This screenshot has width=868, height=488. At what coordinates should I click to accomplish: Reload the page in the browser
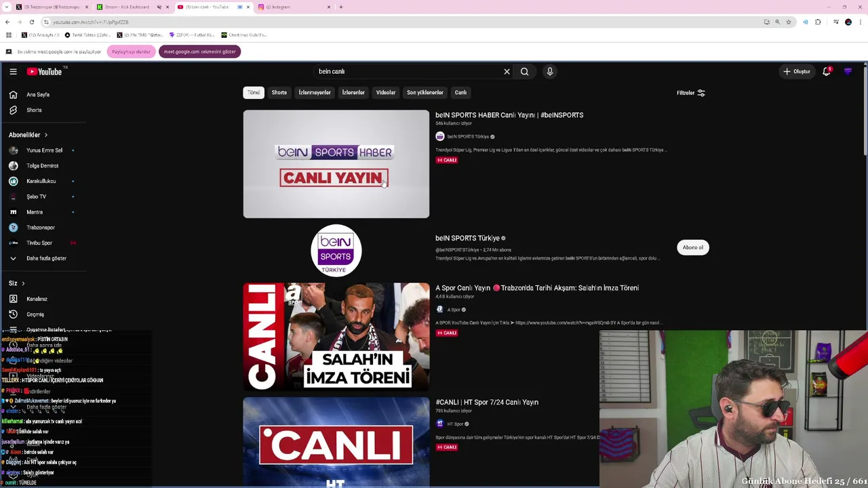[31, 22]
